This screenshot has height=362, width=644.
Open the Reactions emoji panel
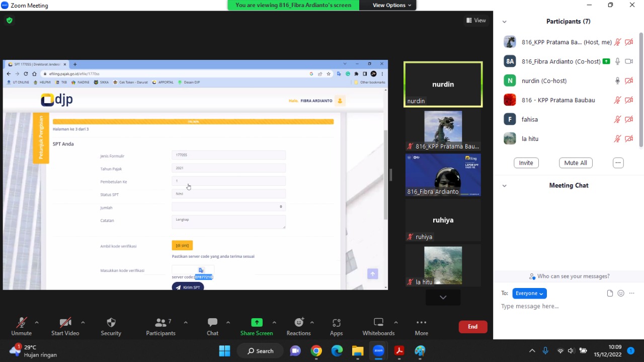point(299,323)
